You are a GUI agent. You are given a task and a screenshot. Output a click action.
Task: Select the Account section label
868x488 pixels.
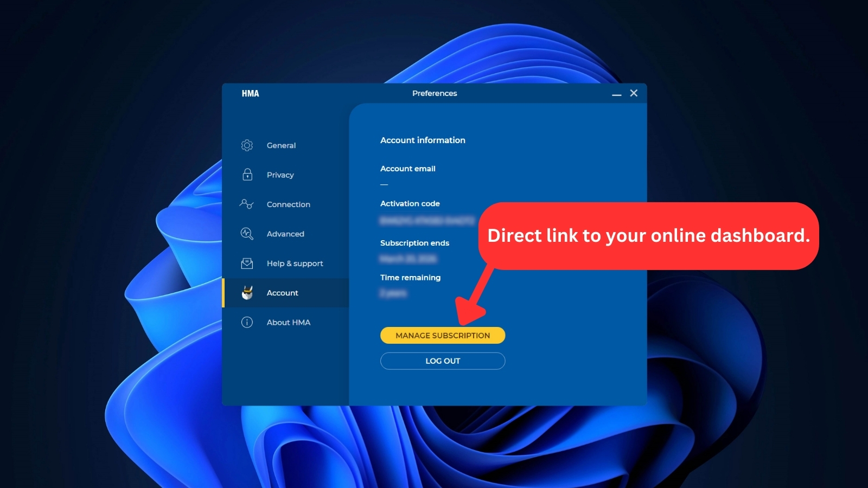(x=282, y=293)
